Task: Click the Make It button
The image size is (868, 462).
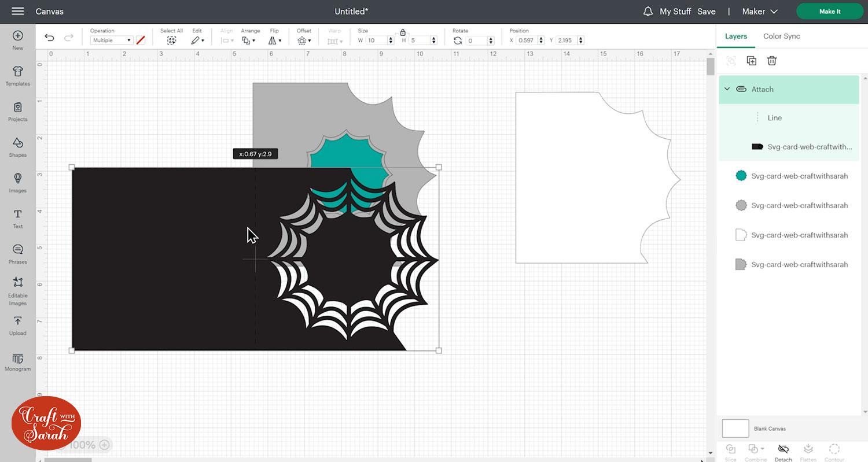Action: point(830,12)
